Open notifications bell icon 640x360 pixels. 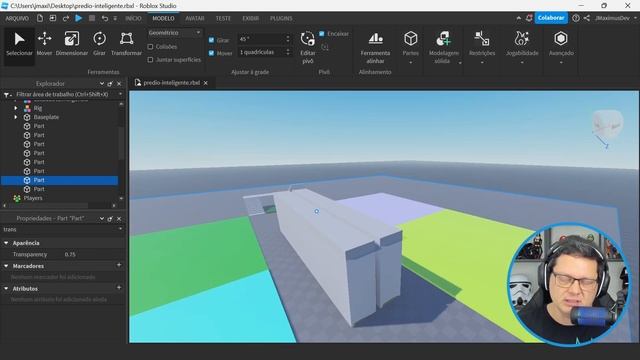(529, 18)
